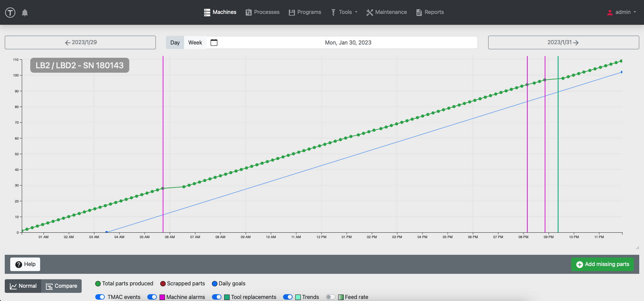Toggle Total parts produced legend series
The image size is (644, 301).
coord(124,284)
